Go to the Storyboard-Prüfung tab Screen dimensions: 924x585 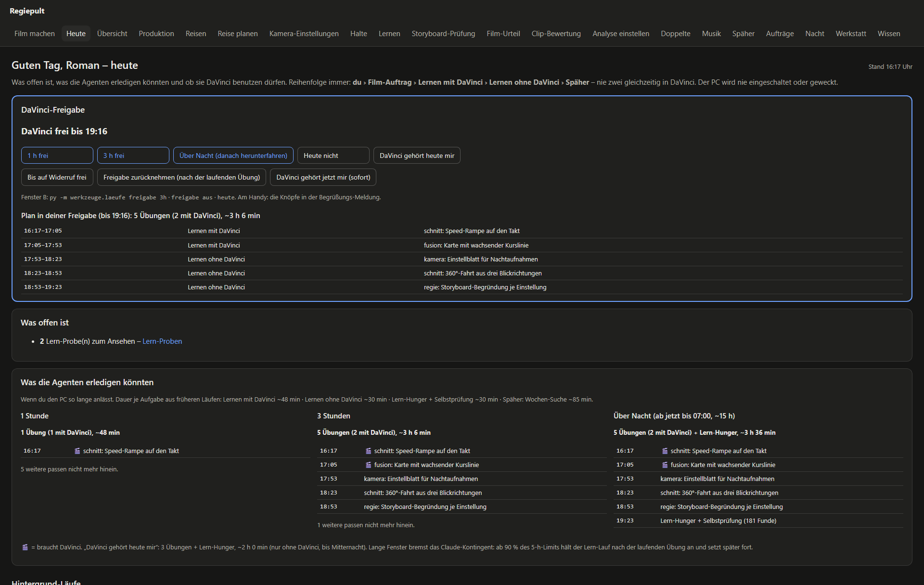pyautogui.click(x=443, y=34)
